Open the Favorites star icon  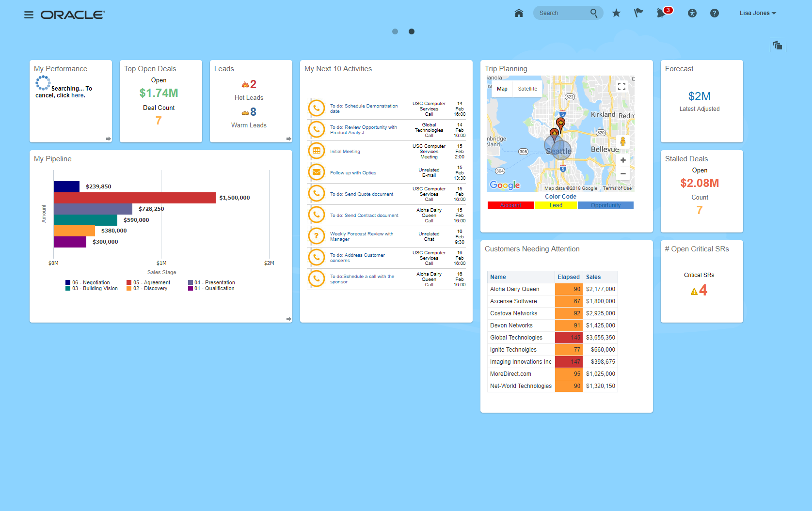(x=616, y=13)
